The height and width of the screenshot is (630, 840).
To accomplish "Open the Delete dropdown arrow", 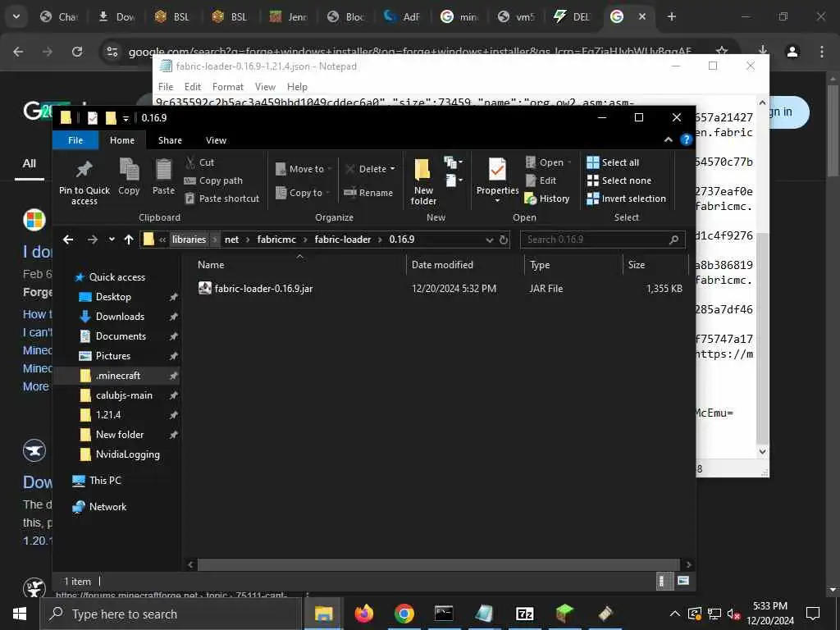I will pyautogui.click(x=393, y=169).
